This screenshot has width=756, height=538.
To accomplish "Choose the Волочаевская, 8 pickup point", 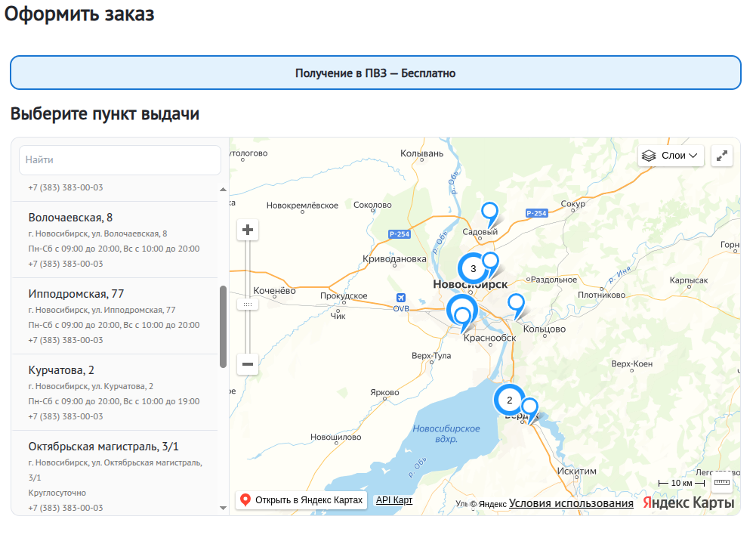I will pos(70,218).
